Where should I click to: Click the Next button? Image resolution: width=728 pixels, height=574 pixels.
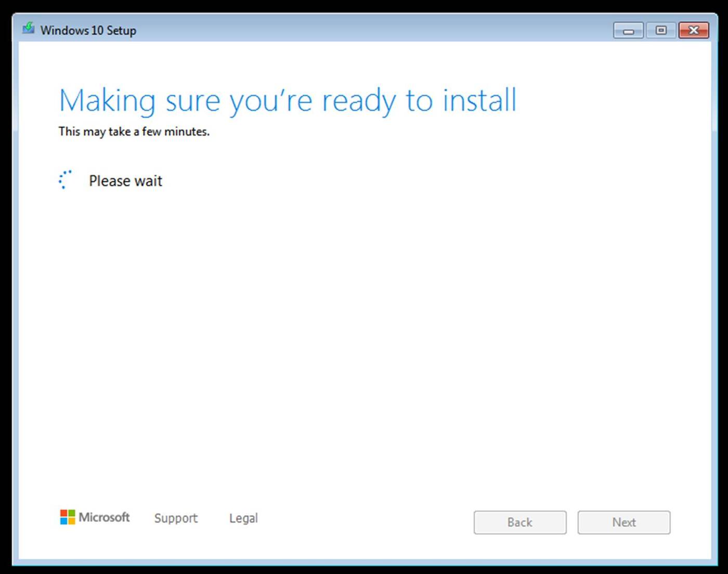623,522
